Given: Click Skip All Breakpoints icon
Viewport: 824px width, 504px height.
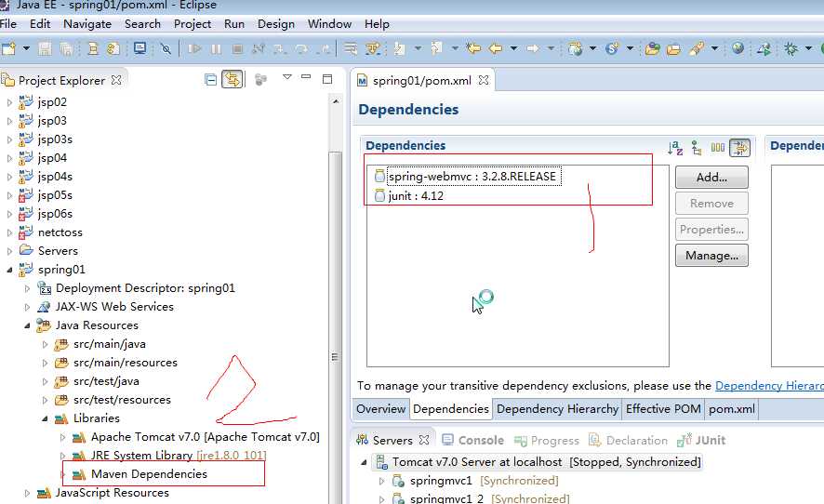Looking at the screenshot, I should pos(166,49).
